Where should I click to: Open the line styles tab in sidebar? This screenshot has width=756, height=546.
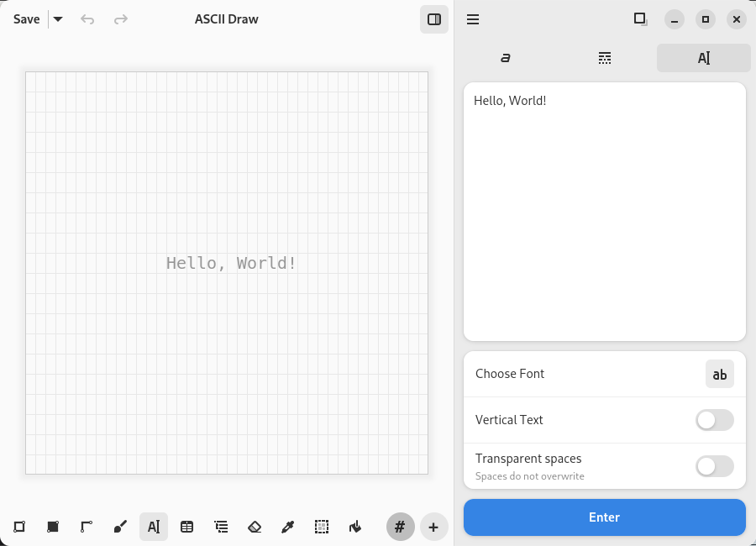pyautogui.click(x=605, y=58)
